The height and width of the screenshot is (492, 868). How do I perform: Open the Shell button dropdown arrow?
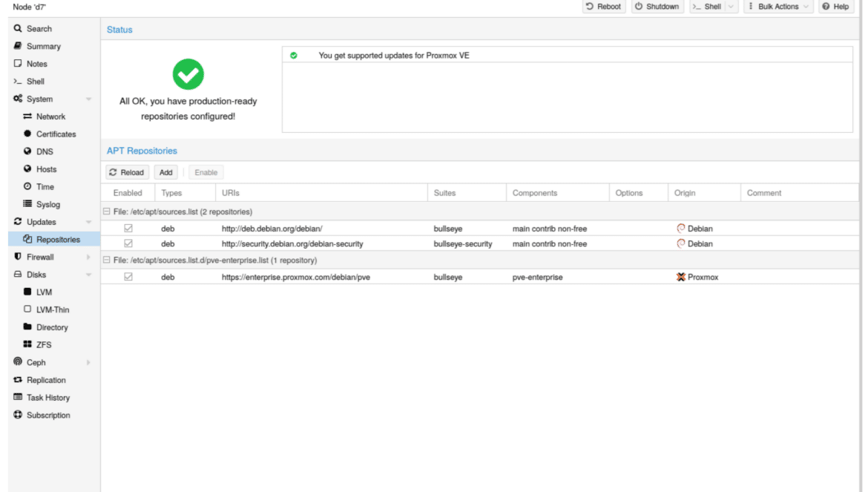(x=731, y=7)
